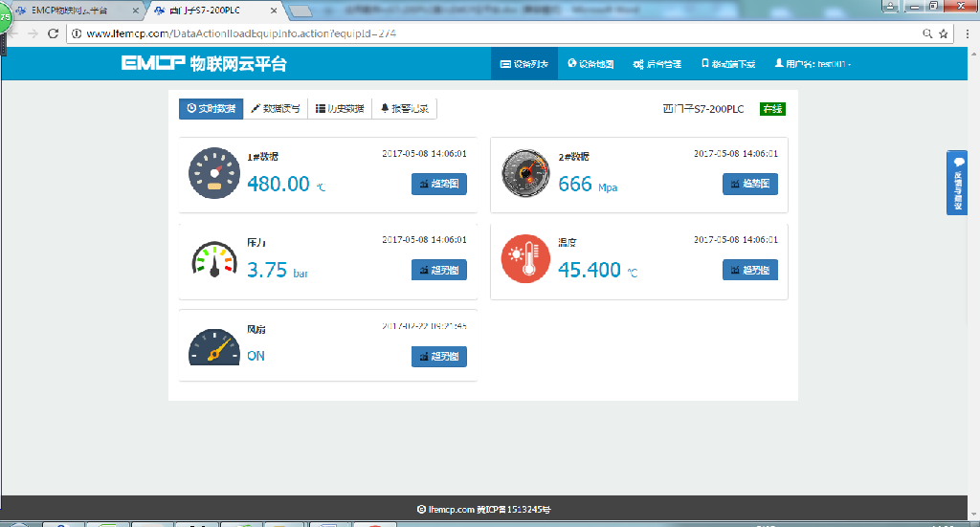The image size is (980, 527).
Task: Click the 压力 pressure gauge icon
Action: [213, 259]
